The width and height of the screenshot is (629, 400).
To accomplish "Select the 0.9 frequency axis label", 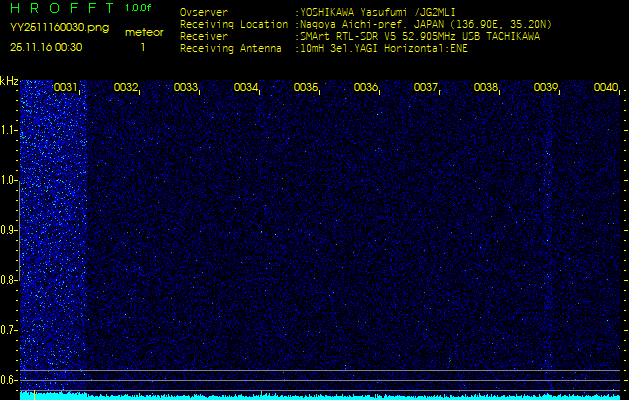I will [9, 230].
